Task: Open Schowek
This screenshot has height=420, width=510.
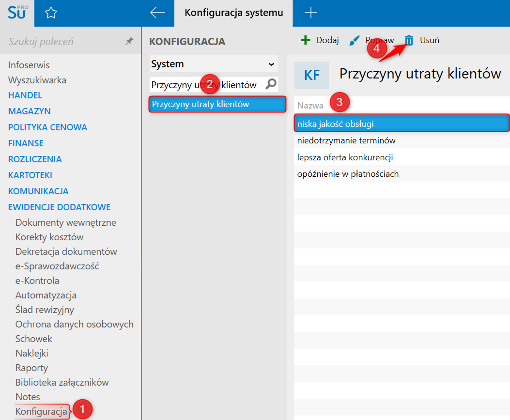Action: [33, 339]
